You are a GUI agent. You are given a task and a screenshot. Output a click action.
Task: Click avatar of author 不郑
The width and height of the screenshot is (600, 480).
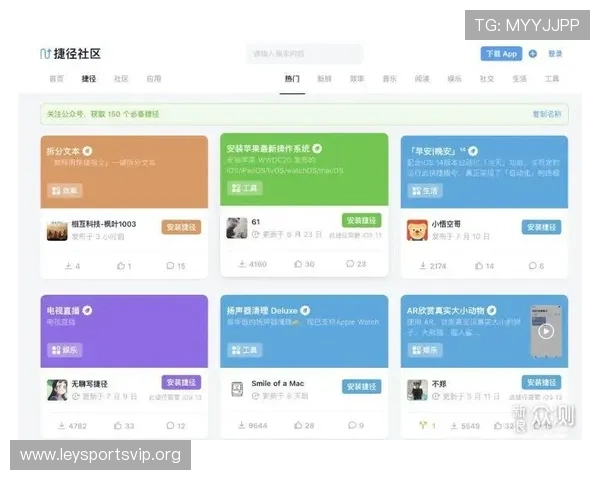[x=417, y=390]
